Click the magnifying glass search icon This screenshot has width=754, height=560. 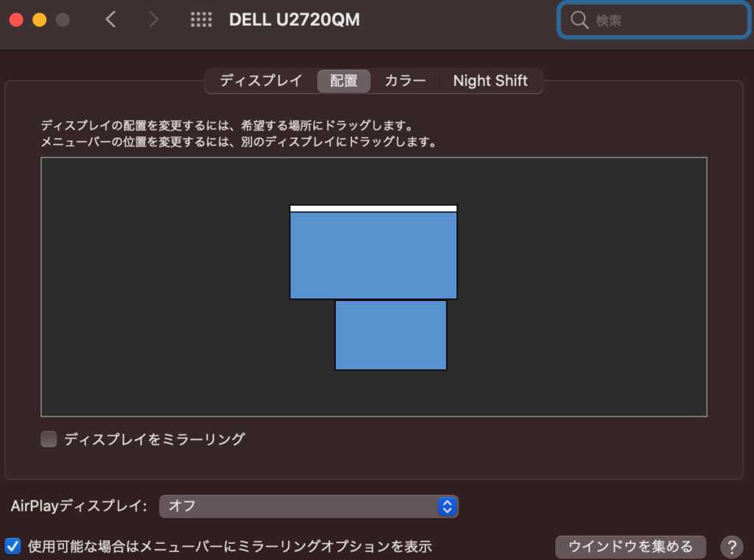[580, 21]
